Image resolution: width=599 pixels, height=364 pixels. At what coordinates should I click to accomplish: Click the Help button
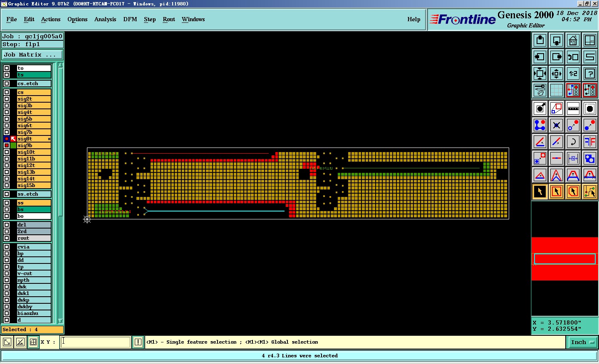point(413,19)
